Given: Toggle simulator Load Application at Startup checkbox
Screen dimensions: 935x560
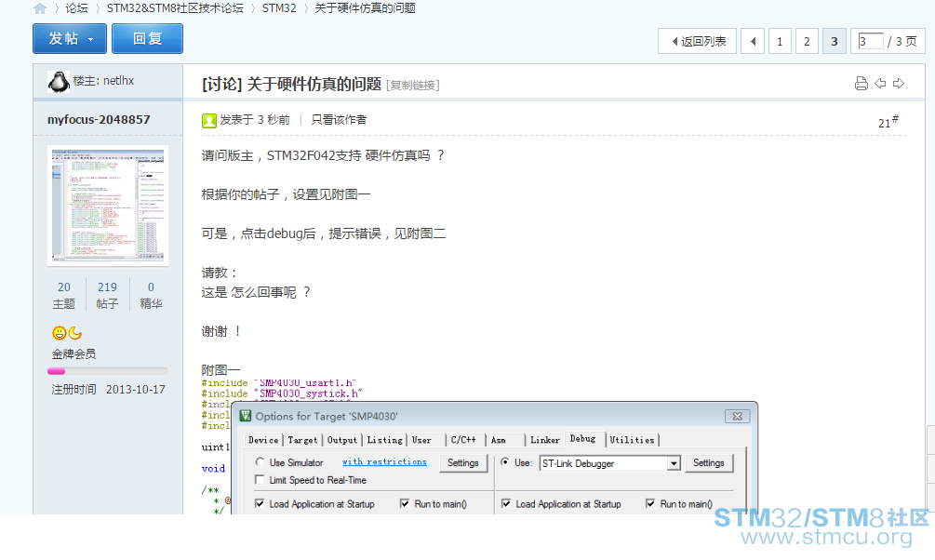Looking at the screenshot, I should coord(260,503).
